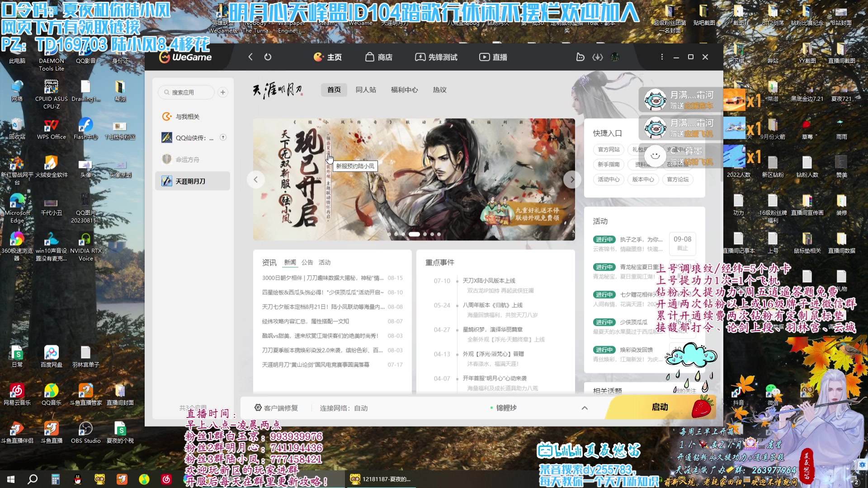
Task: Open the NVIDIA RTX Voice desktop icon
Action: [86, 246]
